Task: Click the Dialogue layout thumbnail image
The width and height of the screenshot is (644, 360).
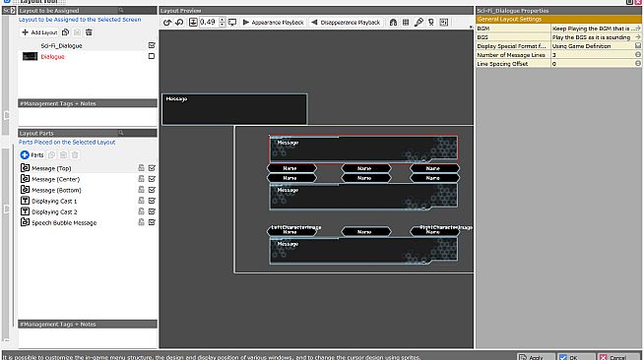Action: [30, 56]
